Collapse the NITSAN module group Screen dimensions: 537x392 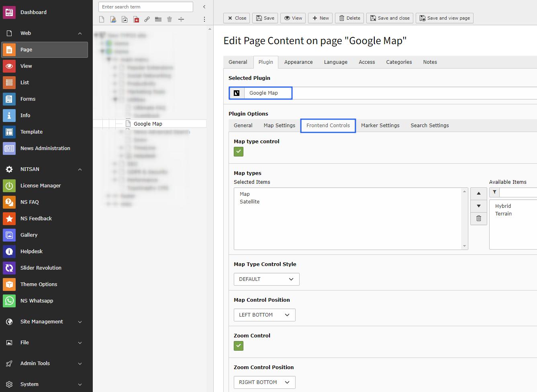click(x=80, y=169)
